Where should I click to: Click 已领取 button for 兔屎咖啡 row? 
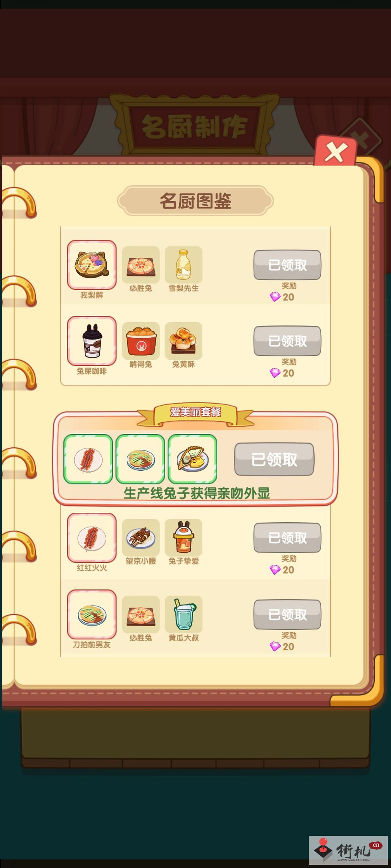click(287, 341)
